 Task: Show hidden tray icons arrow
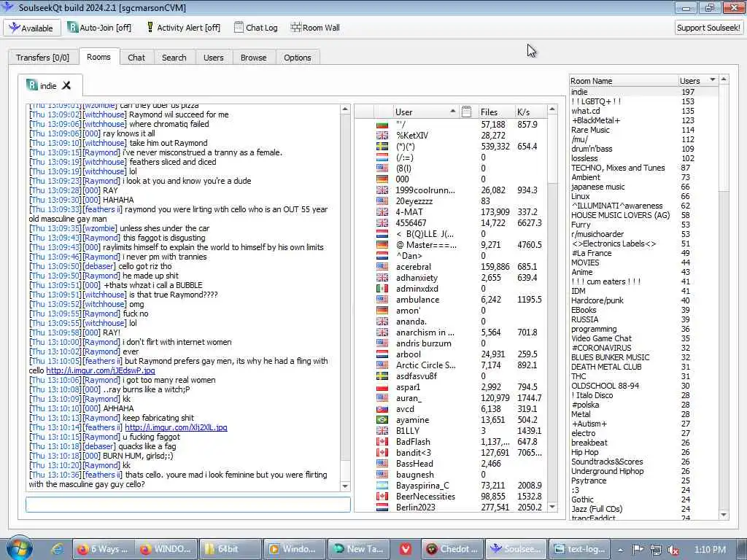[620, 550]
